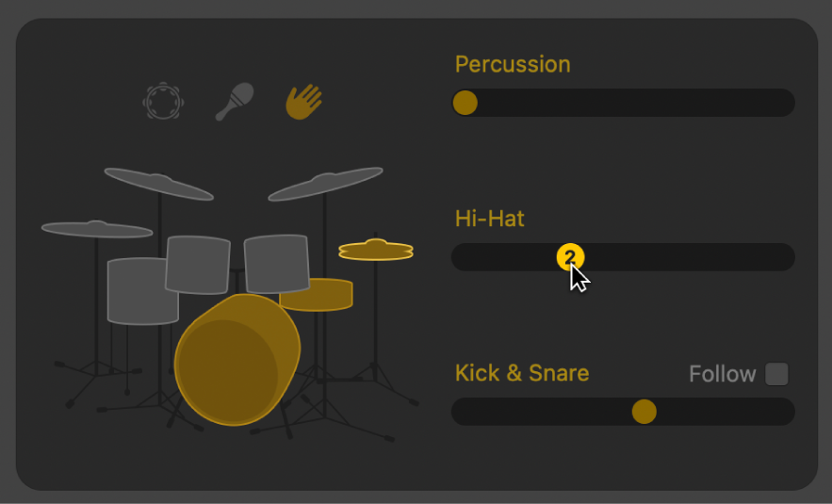
Task: Click the Hi-Hat slider knob labeled 2
Action: pos(570,257)
